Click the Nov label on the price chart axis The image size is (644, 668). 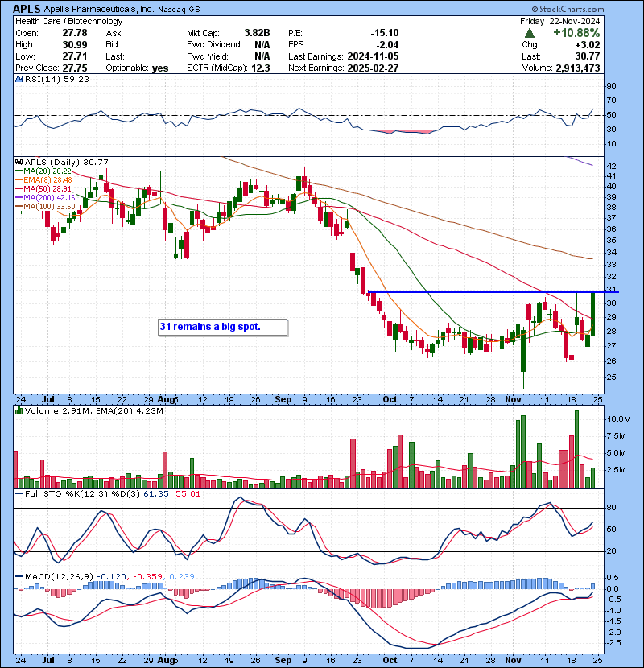(513, 400)
